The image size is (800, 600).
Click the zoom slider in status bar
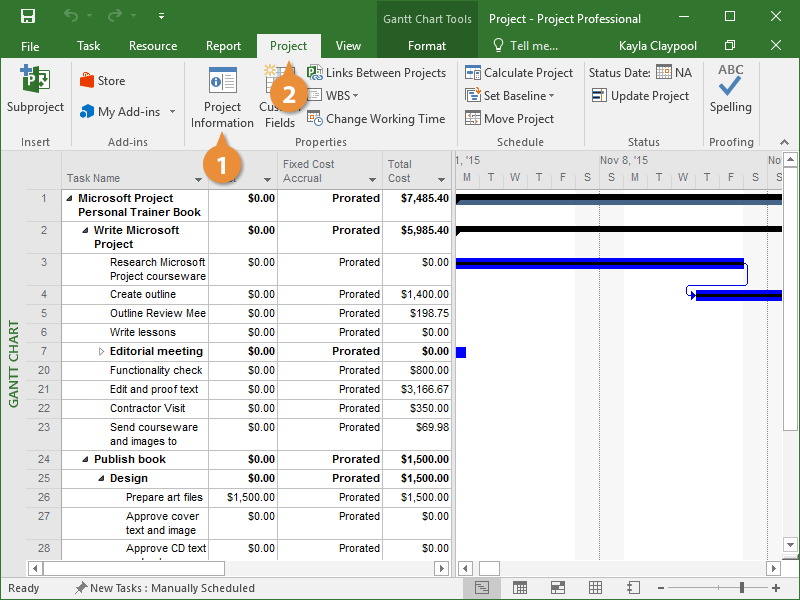(x=741, y=588)
